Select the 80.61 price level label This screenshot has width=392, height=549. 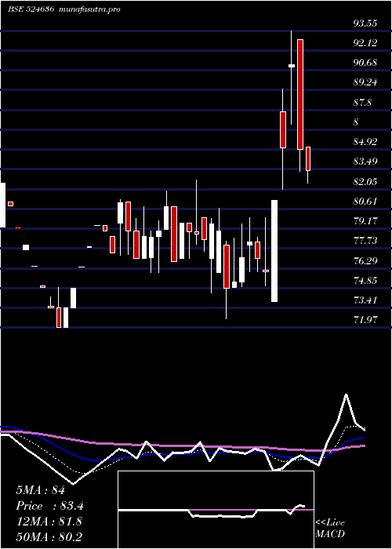(365, 202)
